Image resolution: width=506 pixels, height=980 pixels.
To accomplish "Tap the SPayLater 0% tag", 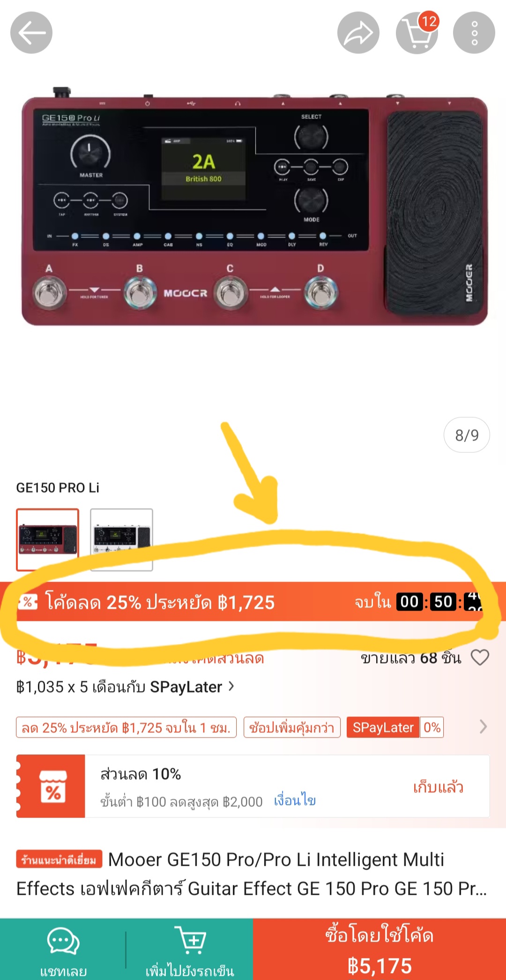I will [395, 728].
